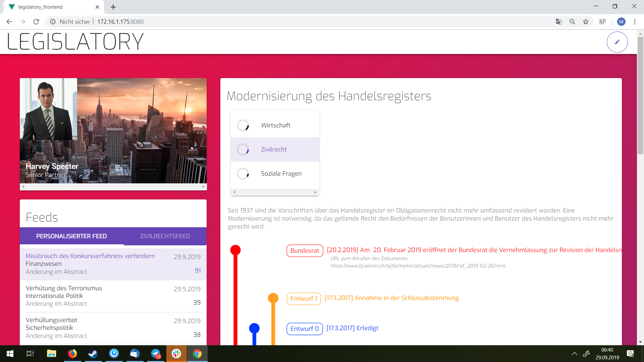
Task: Open Slack from the taskbar
Action: pos(176,354)
